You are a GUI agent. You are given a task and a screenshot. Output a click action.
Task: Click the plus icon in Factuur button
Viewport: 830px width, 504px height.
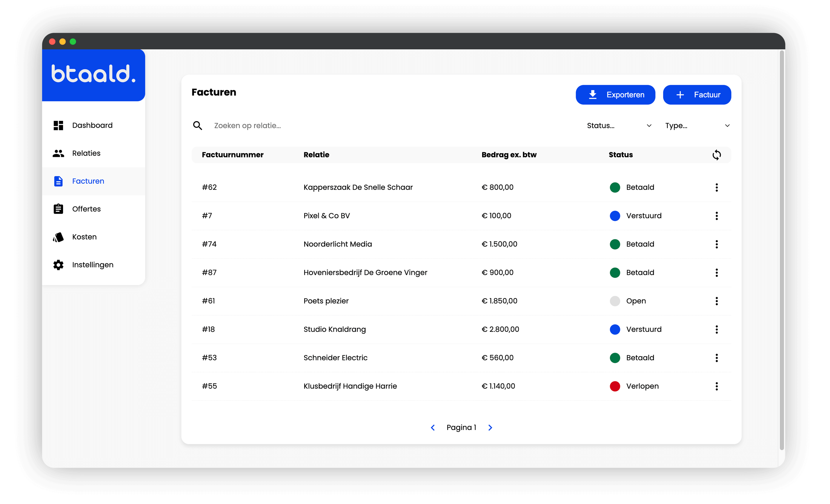[680, 95]
